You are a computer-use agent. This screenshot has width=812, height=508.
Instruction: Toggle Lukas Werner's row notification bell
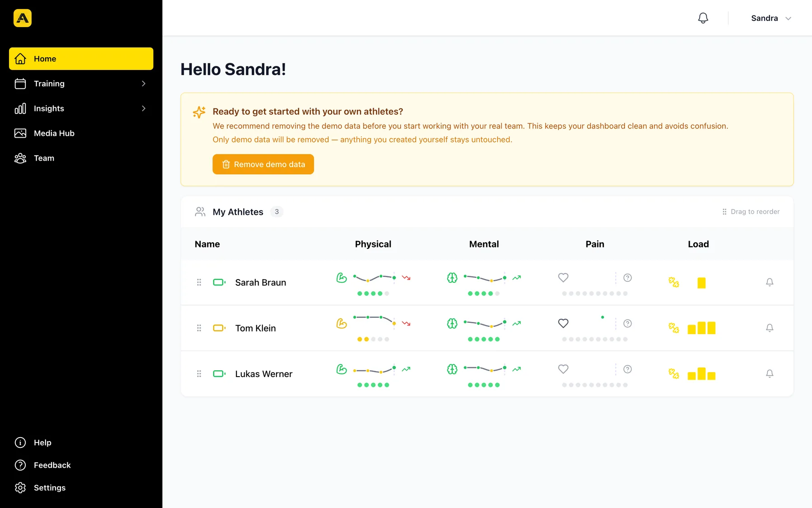coord(770,373)
